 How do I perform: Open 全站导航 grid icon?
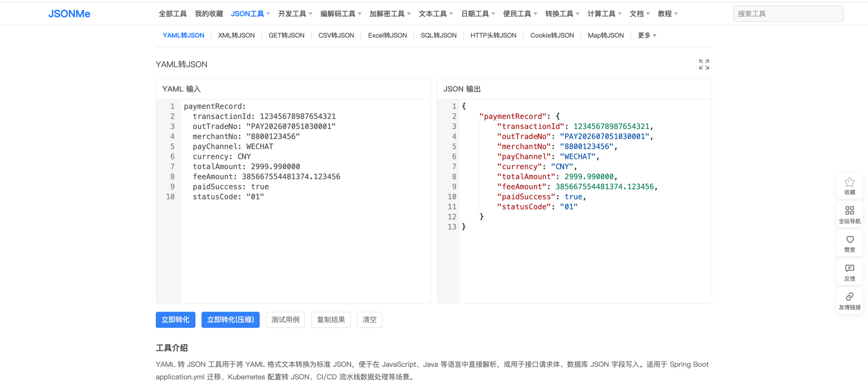[849, 215]
